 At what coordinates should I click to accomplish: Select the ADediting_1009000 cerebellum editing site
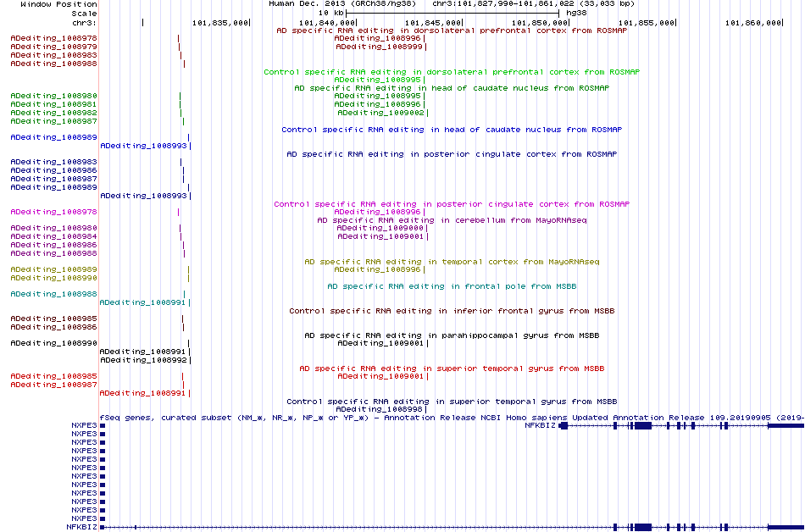coord(380,228)
